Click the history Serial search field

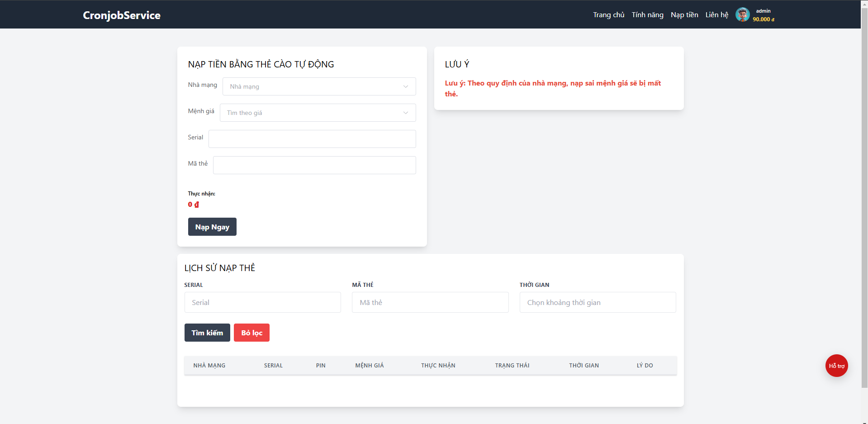coord(262,302)
